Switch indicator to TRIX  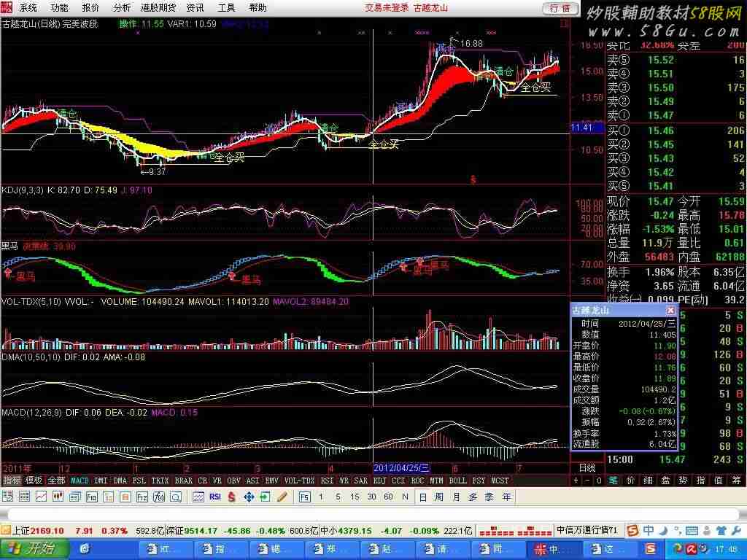click(160, 481)
